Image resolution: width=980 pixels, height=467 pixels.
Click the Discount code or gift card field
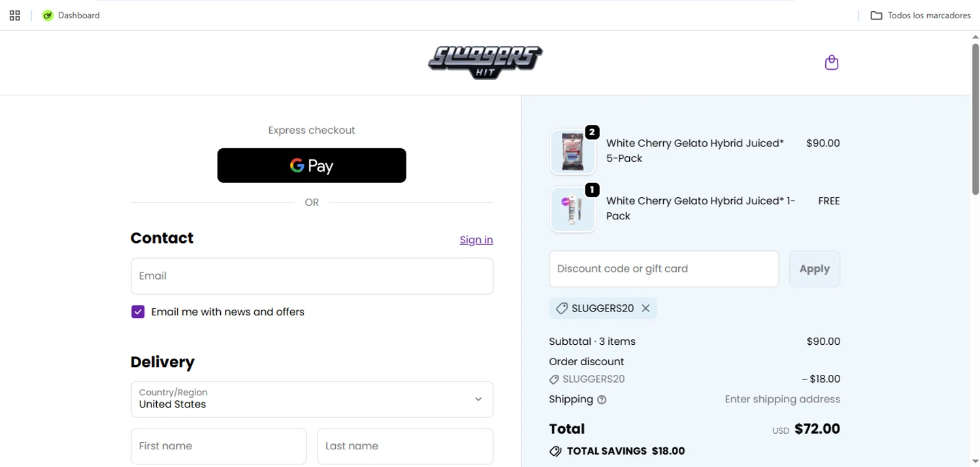[x=664, y=268]
